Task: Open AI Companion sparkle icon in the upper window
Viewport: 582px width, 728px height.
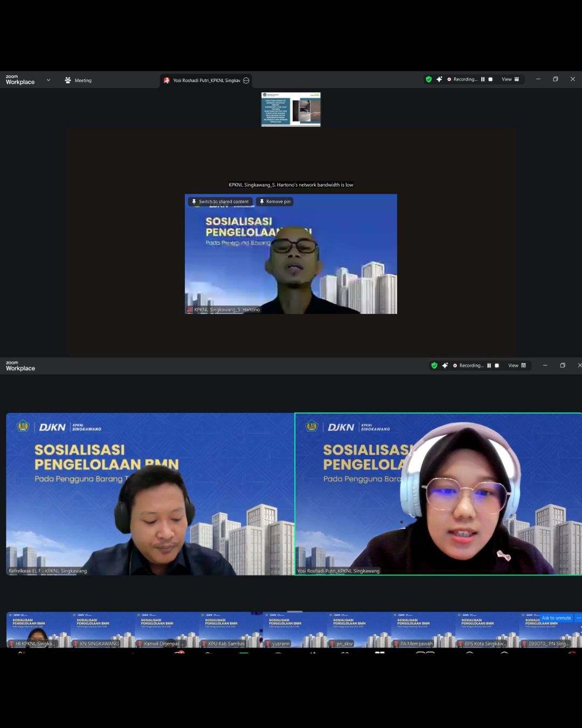Action: click(439, 79)
